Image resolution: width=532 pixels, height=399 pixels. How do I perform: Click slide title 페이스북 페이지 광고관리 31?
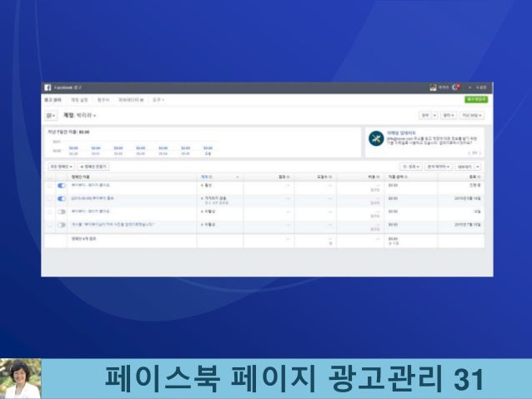(294, 379)
